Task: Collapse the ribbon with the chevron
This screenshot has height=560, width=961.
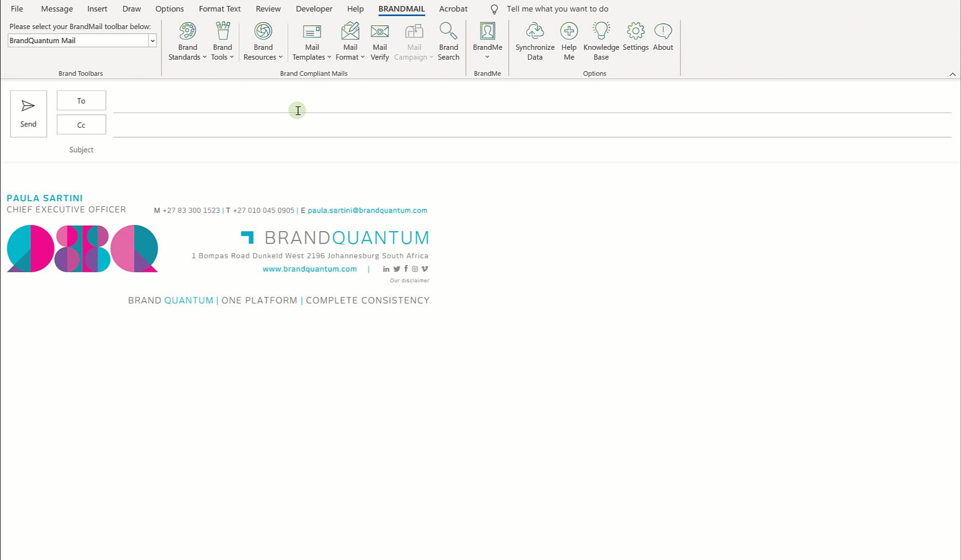Action: (x=953, y=74)
